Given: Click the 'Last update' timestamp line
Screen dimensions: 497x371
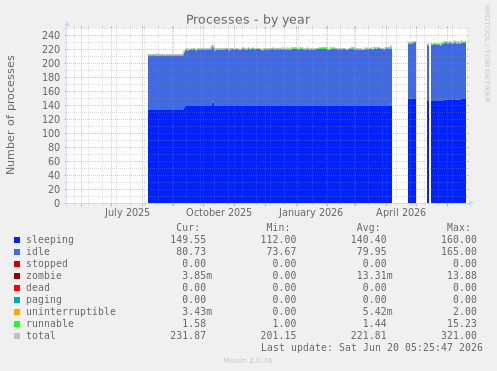Looking at the screenshot, I should [x=372, y=348].
